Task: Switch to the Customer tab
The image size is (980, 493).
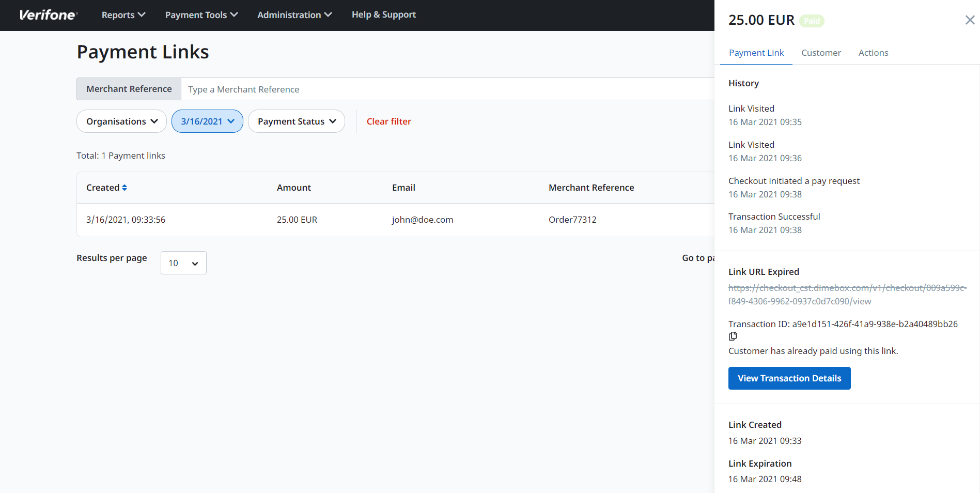Action: coord(821,52)
